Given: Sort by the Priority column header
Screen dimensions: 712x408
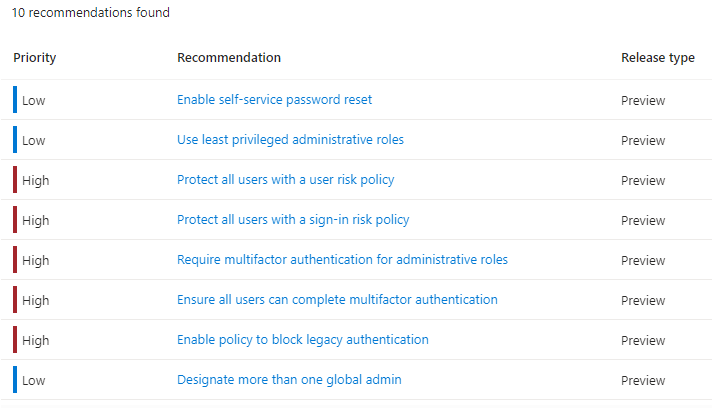Looking at the screenshot, I should click(x=34, y=58).
